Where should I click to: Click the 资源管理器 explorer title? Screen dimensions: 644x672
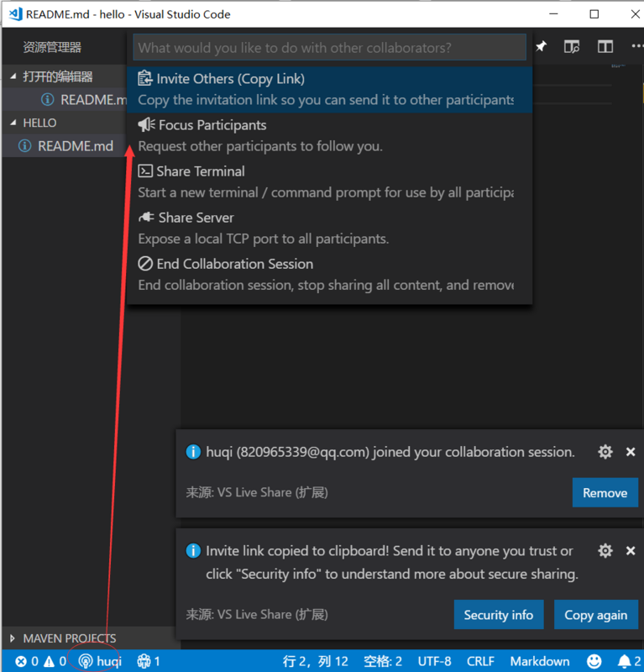(52, 47)
